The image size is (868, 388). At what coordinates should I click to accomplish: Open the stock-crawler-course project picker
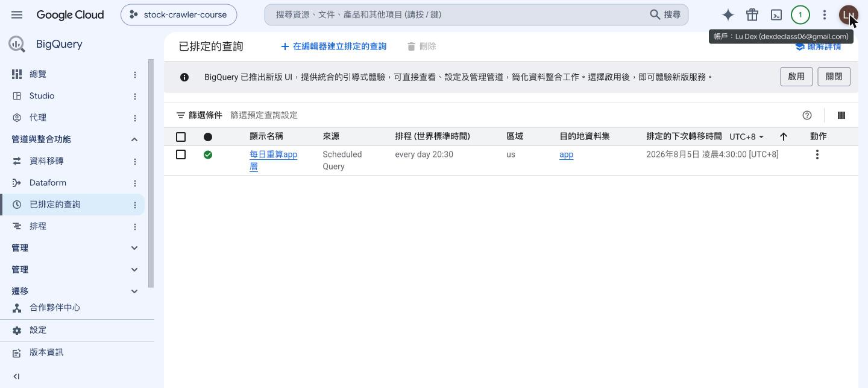(x=178, y=14)
